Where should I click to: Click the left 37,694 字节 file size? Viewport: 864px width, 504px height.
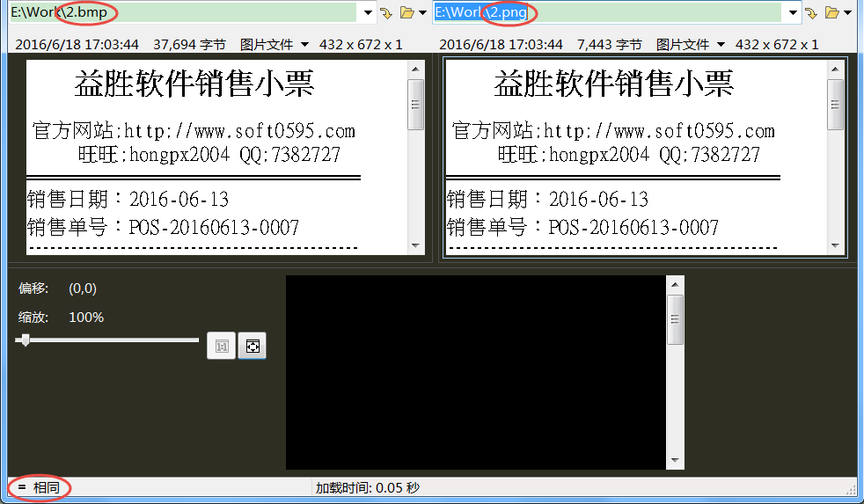click(x=189, y=45)
